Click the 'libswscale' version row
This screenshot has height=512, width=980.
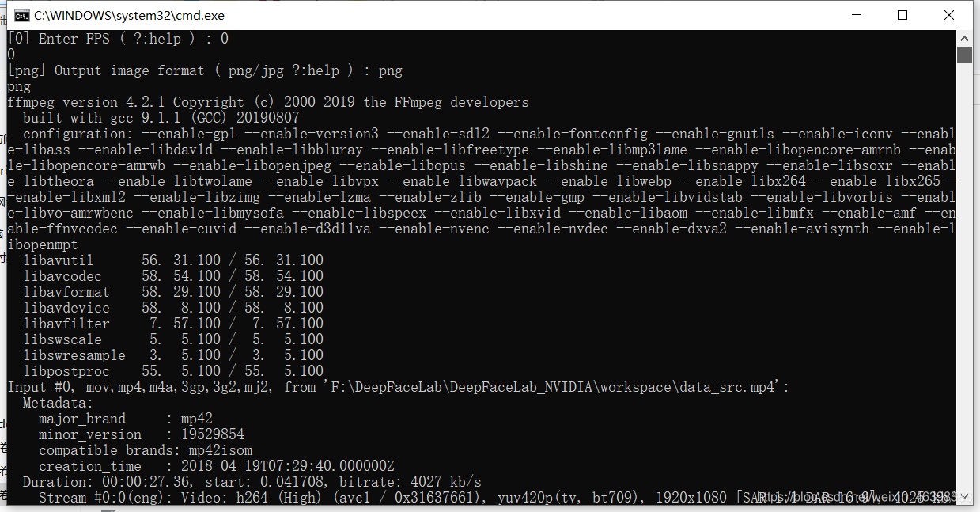(x=173, y=339)
